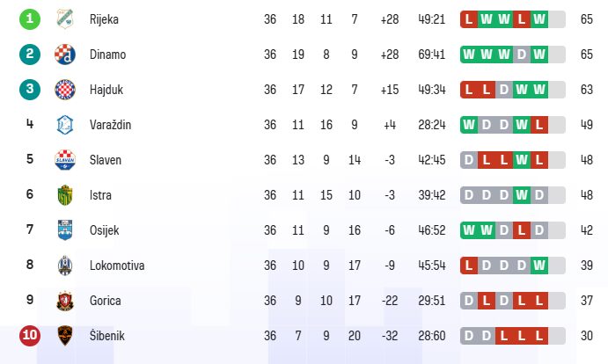The image size is (608, 364).
Task: Click Dinamo's grey D form badge
Action: pyautogui.click(x=522, y=55)
